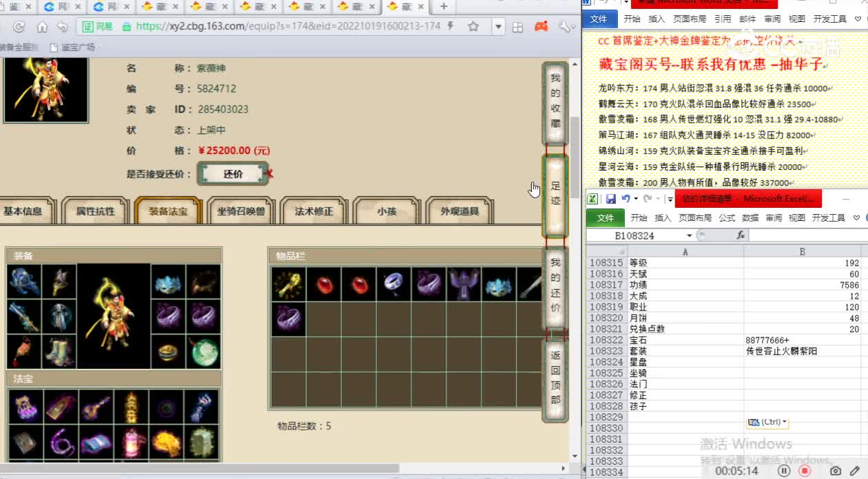Go to the browser home page icon
The image size is (868, 479).
[42, 27]
